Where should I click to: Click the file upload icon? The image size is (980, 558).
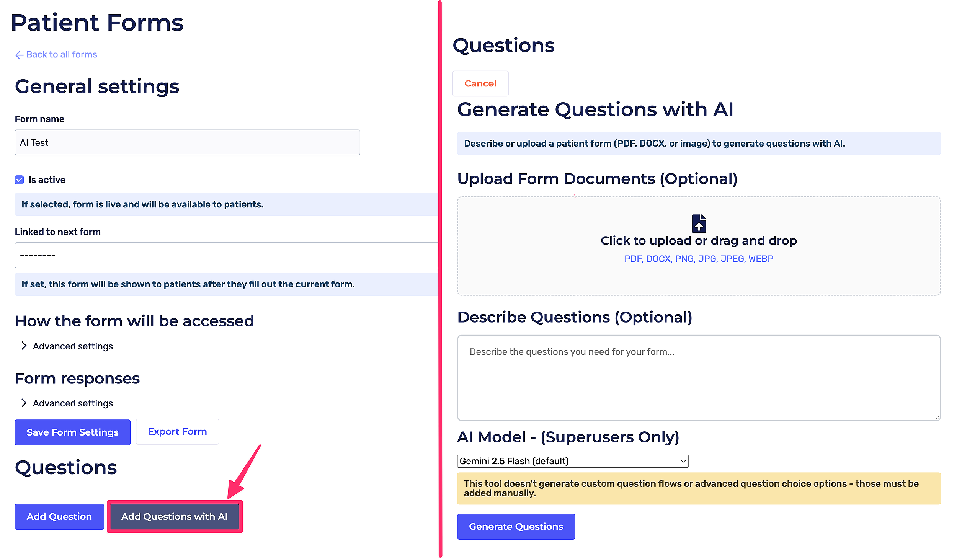click(698, 224)
